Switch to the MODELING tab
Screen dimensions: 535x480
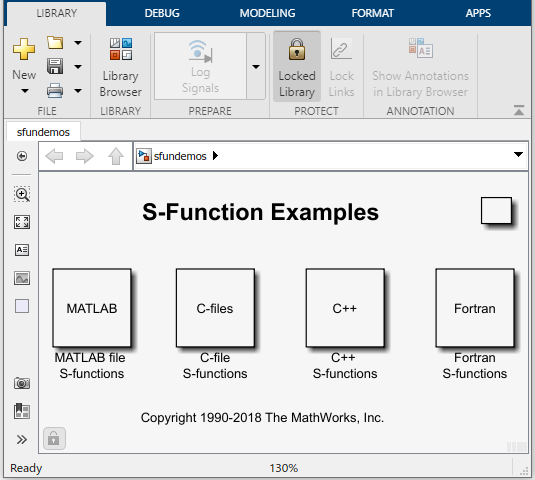point(267,13)
